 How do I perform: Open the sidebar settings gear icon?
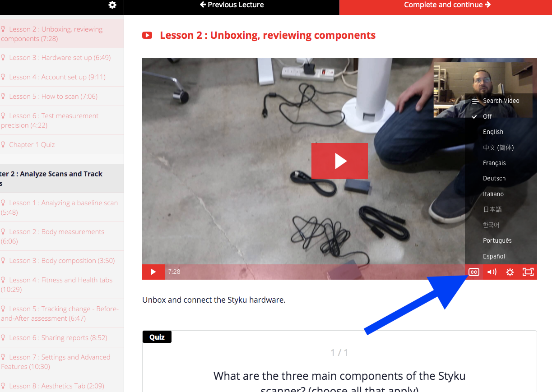click(x=112, y=5)
